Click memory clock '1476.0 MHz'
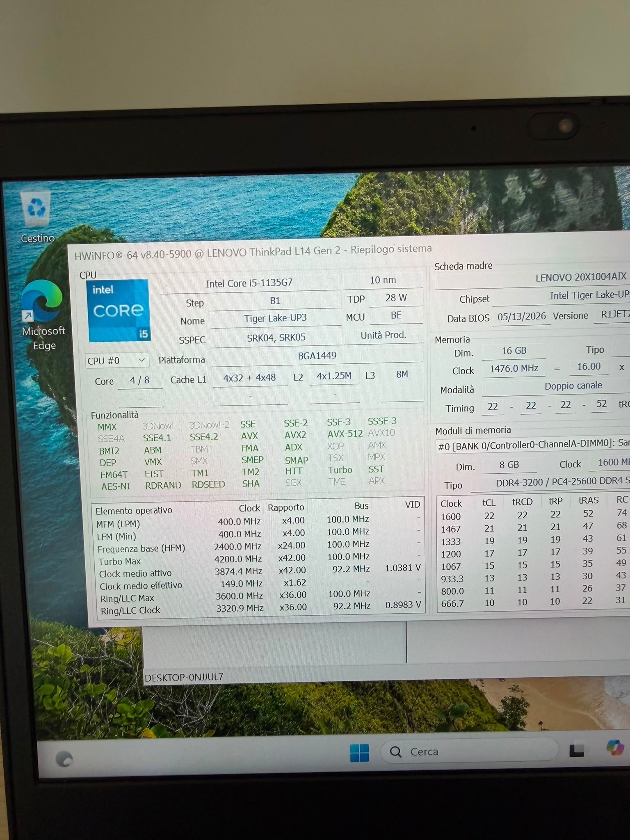This screenshot has width=630, height=840. (x=514, y=368)
